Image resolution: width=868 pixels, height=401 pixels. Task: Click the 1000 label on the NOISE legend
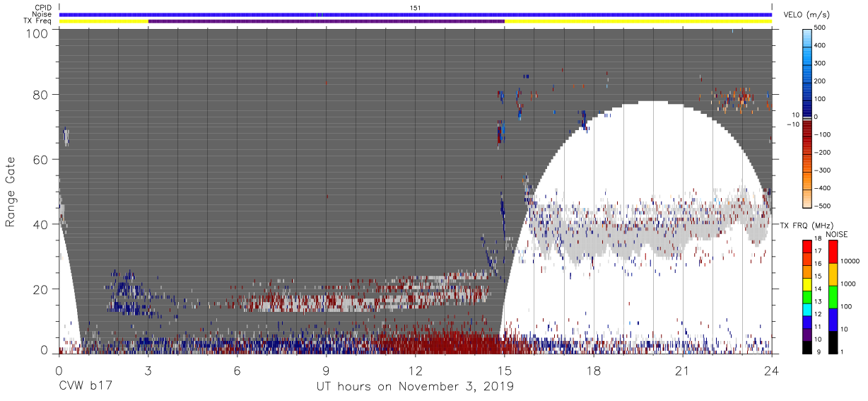847,285
